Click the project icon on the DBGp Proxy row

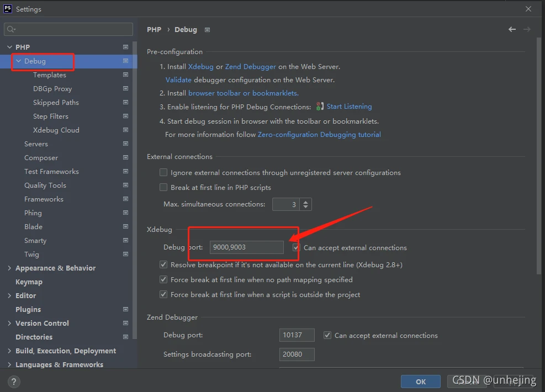[125, 89]
